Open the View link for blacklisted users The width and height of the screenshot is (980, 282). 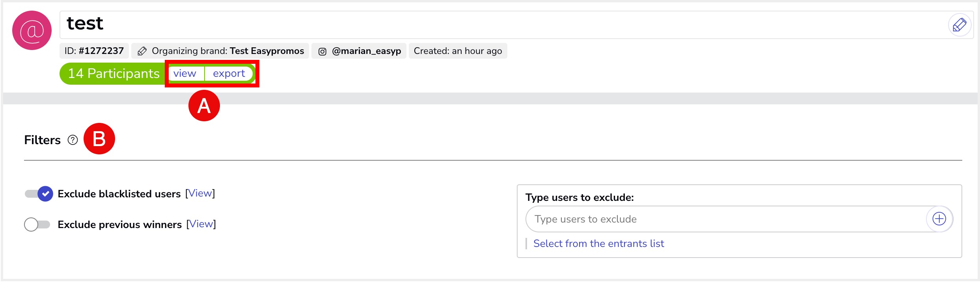(x=200, y=193)
